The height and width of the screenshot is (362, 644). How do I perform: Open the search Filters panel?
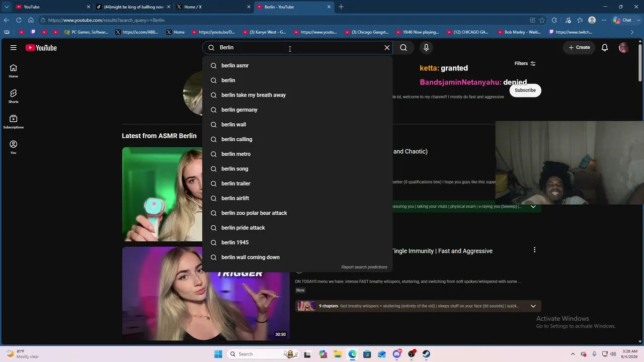(525, 64)
